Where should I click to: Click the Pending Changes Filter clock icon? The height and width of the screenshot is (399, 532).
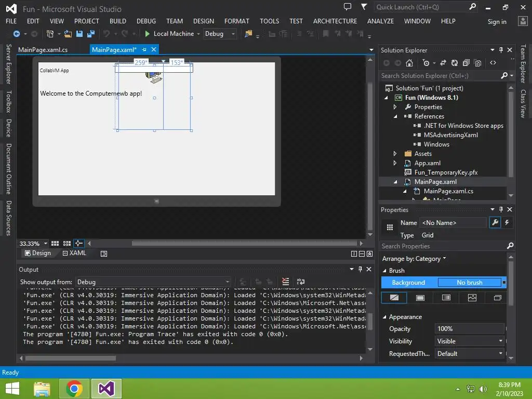click(x=426, y=63)
